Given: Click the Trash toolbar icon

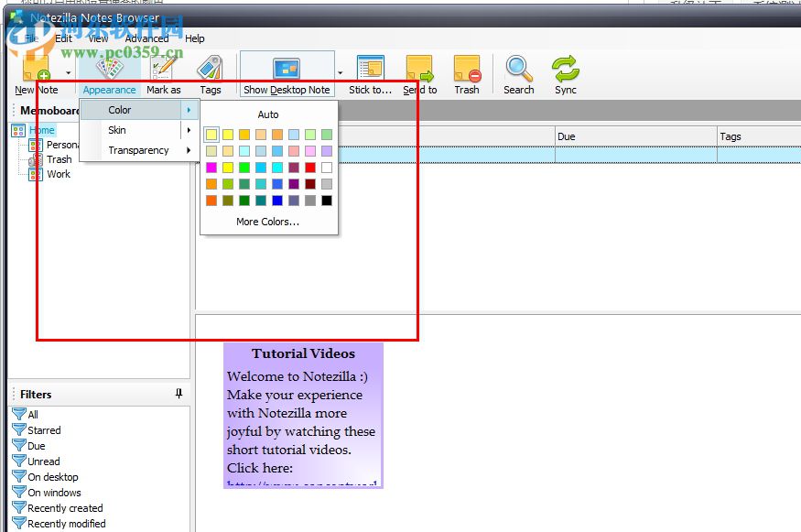Looking at the screenshot, I should point(467,69).
